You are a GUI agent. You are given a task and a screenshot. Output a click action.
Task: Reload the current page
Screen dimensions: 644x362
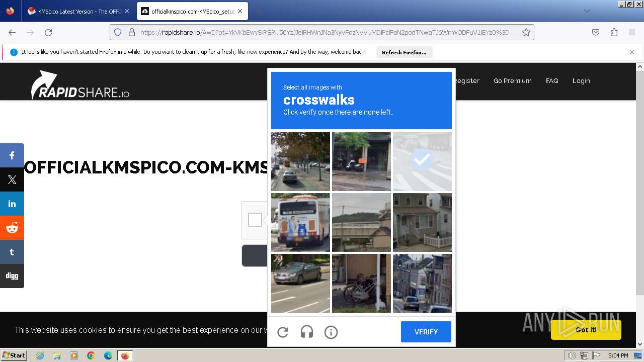click(48, 32)
